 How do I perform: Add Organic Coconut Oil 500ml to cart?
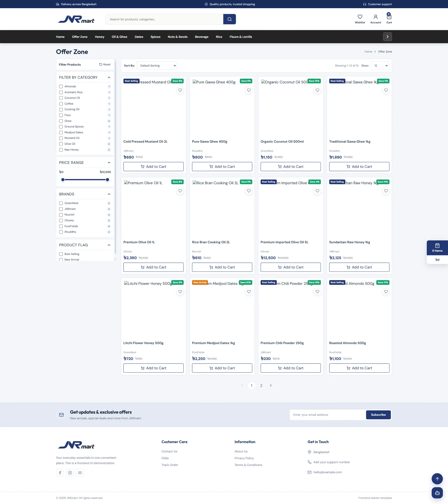click(x=291, y=166)
